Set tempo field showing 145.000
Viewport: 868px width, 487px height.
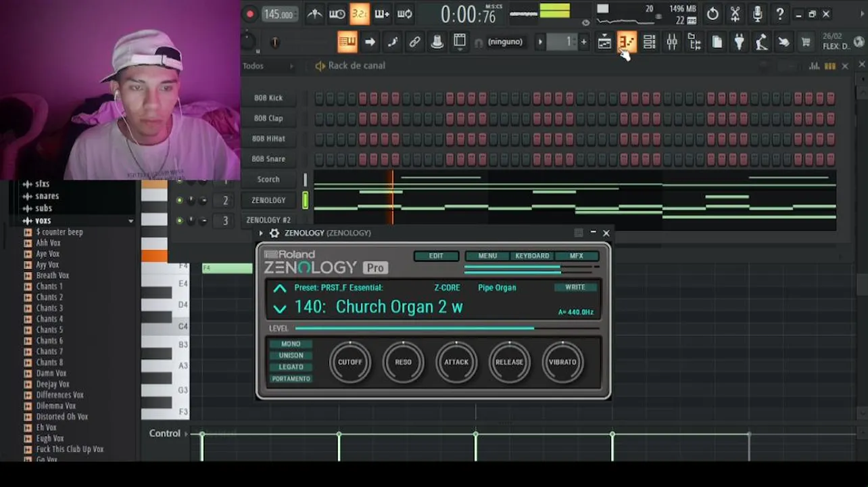279,14
